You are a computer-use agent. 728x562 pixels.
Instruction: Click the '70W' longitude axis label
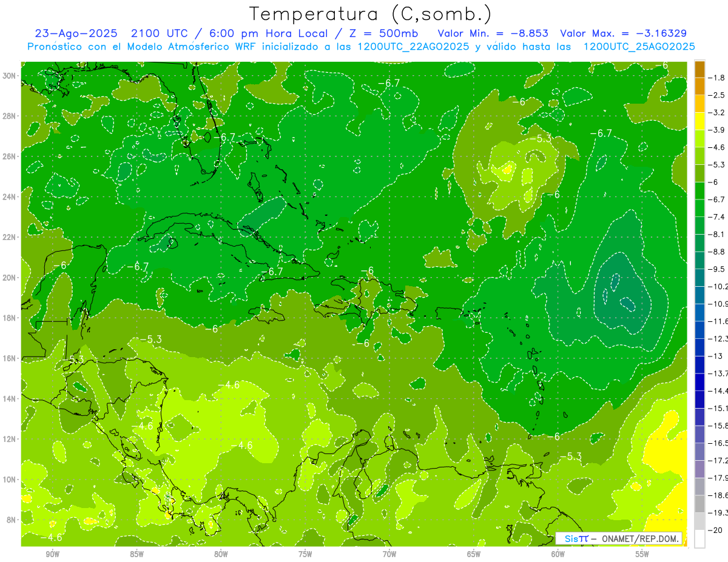(x=389, y=554)
